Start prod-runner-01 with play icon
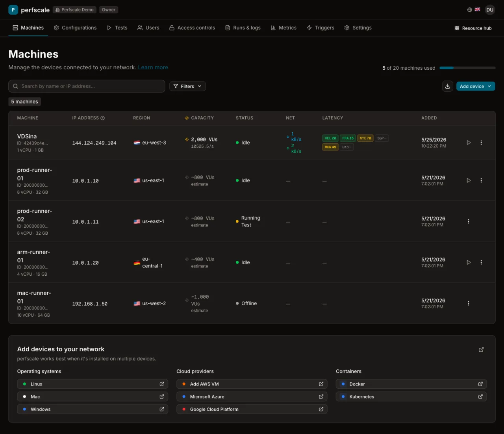504x434 pixels. [469, 180]
